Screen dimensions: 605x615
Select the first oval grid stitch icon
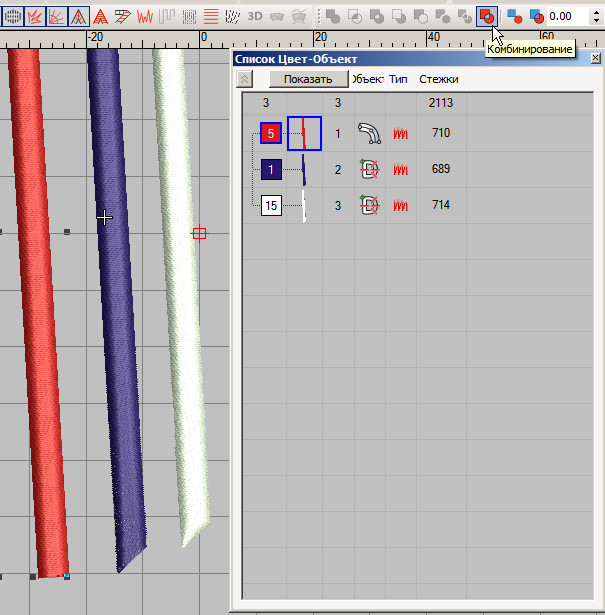13,16
